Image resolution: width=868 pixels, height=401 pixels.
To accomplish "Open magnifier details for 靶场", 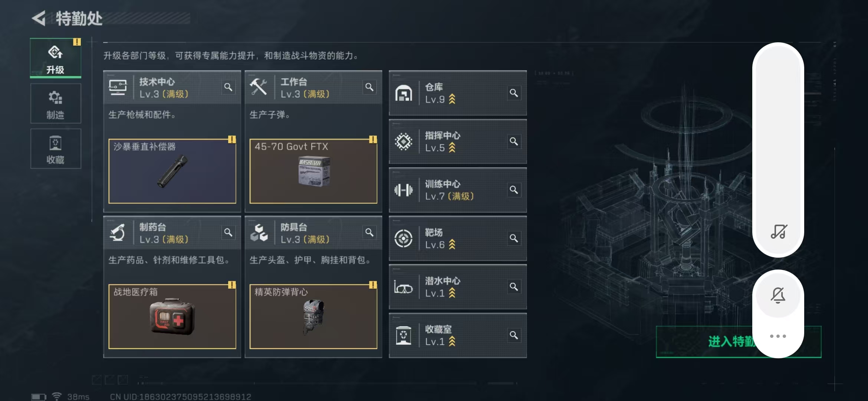I will click(514, 238).
